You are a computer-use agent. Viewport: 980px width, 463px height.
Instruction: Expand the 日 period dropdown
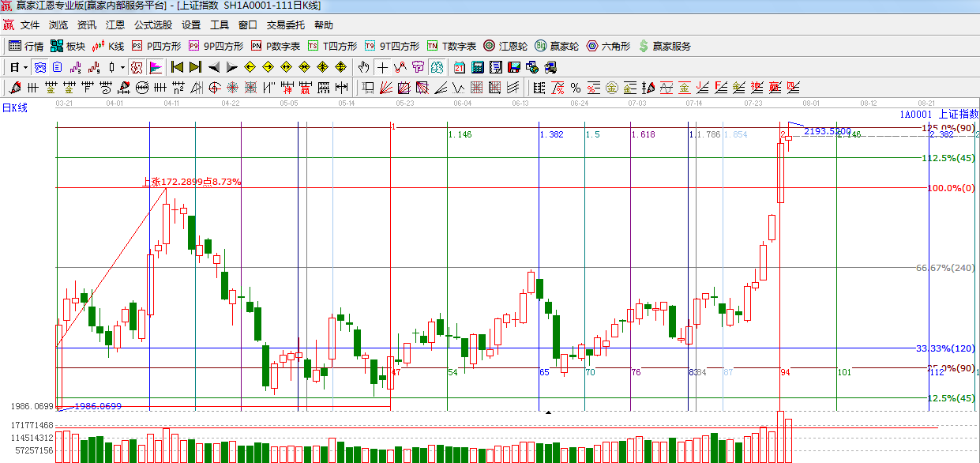click(x=26, y=67)
